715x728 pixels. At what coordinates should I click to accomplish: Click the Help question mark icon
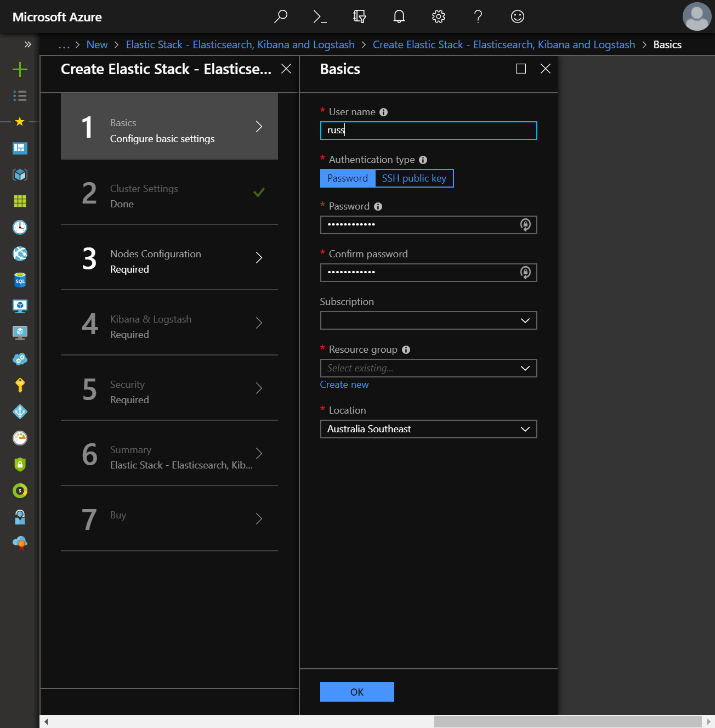(x=478, y=16)
